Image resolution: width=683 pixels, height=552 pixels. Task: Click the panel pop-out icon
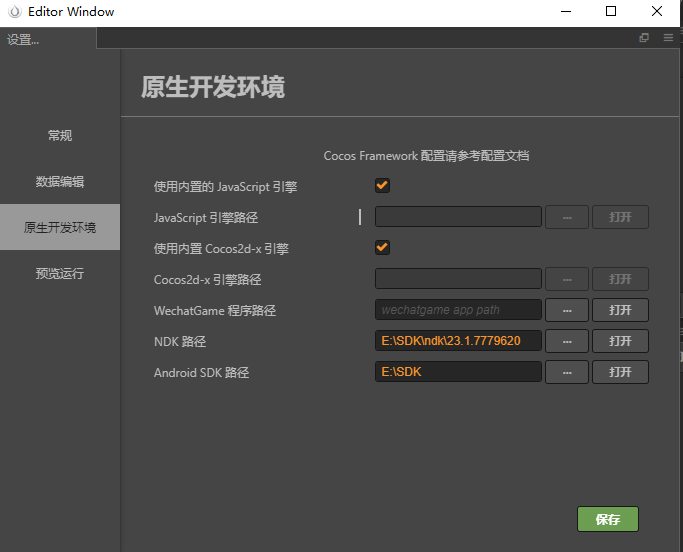[643, 38]
